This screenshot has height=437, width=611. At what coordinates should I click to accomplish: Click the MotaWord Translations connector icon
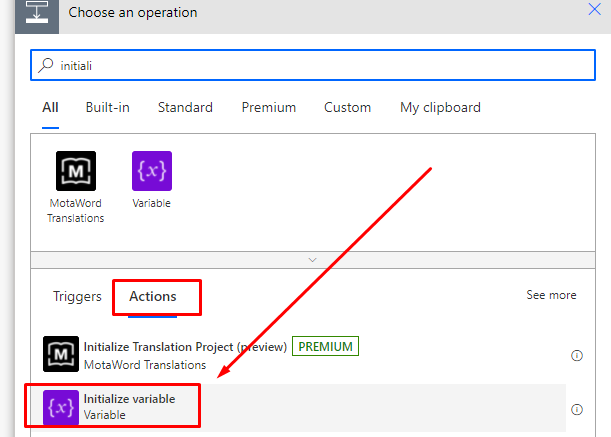tap(76, 171)
